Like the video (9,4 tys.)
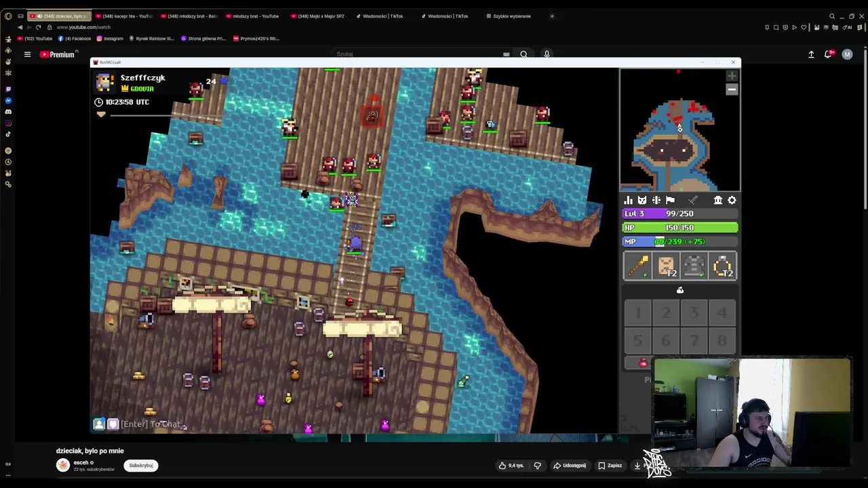The height and width of the screenshot is (488, 868). pos(511,466)
